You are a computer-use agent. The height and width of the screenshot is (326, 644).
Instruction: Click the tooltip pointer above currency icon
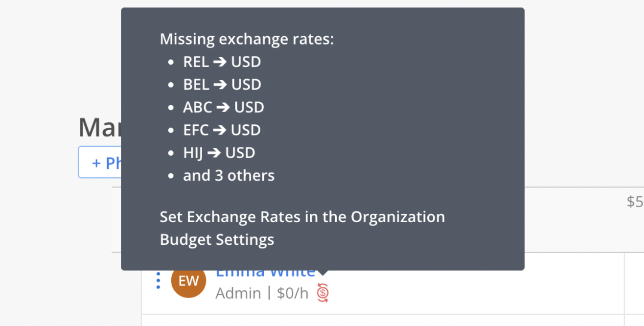tap(322, 273)
